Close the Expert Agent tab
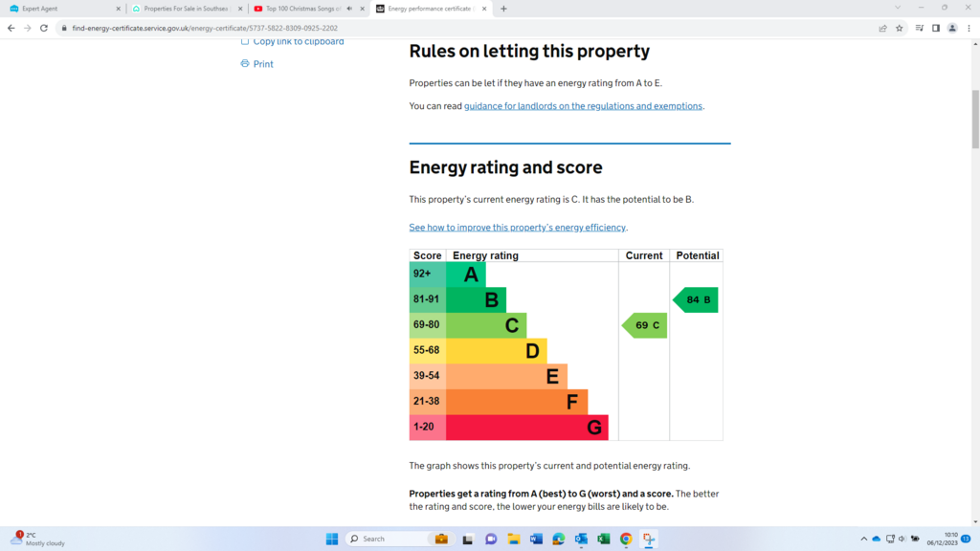This screenshot has width=980, height=551. (118, 9)
